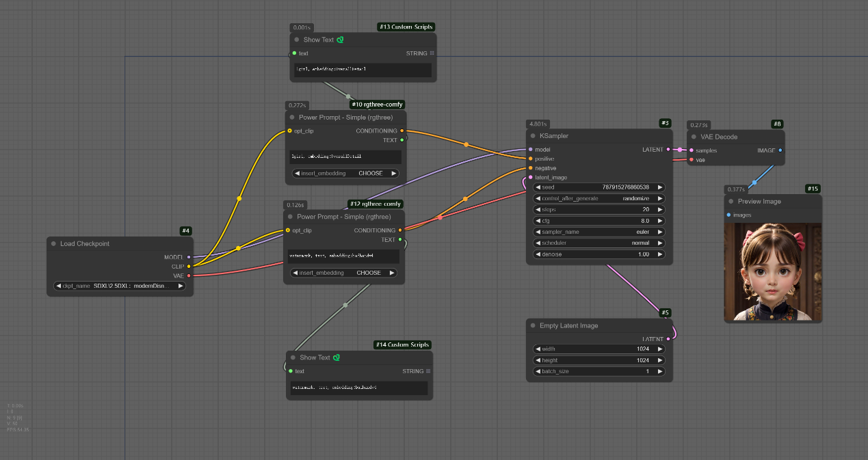
Task: Click the IMAGE output port on VAE Decode
Action: click(780, 150)
